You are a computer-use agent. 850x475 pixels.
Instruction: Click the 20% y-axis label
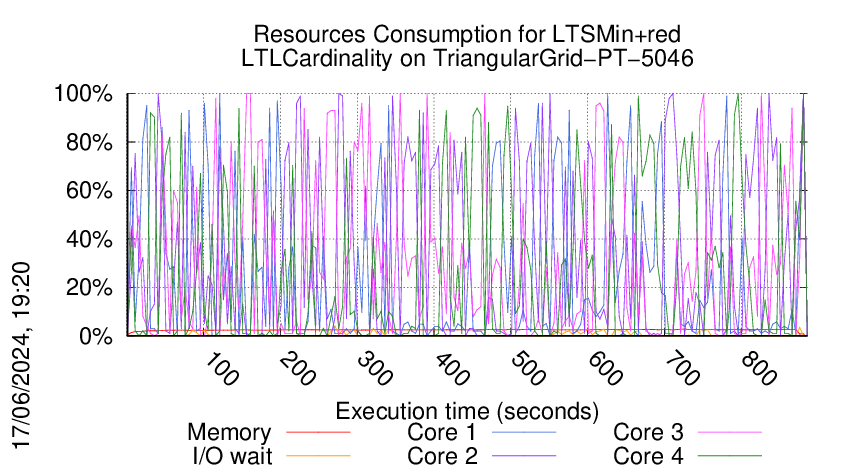pos(89,288)
